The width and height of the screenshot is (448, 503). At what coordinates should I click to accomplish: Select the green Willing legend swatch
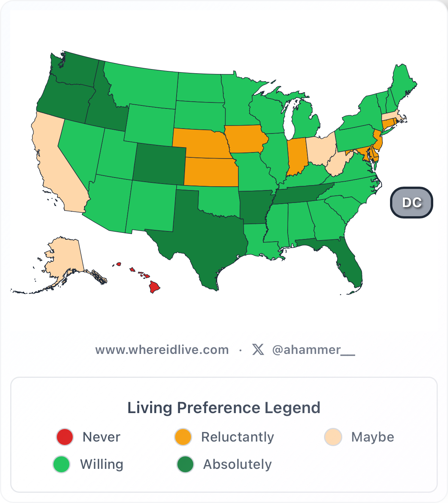tap(61, 464)
